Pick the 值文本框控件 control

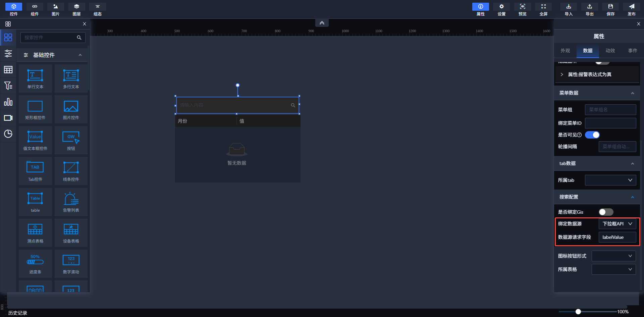pyautogui.click(x=35, y=140)
